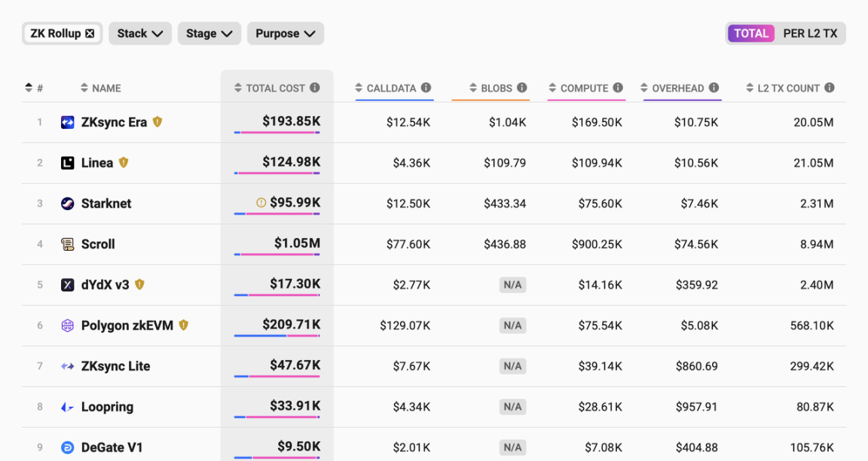Click Polygon zkEVM cost breakdown bar

277,336
